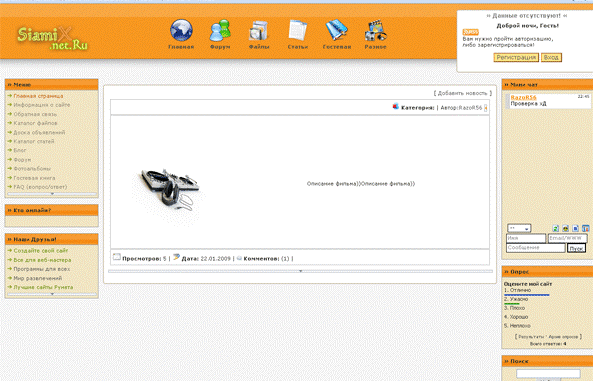Open the Статьи paper icon
Image resolution: width=593 pixels, height=381 pixels.
point(298,30)
